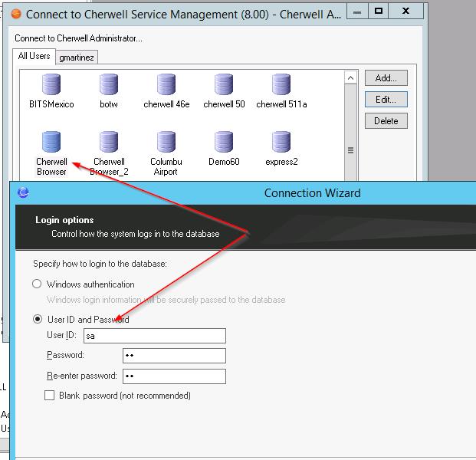Open the gmartinez tab
Viewport: 476px width, 460px height.
76,58
